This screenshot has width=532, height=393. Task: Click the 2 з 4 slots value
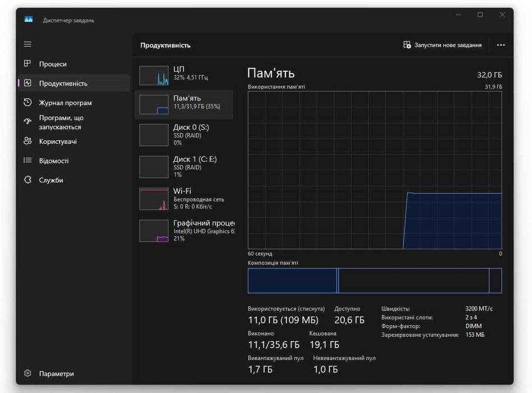click(471, 317)
